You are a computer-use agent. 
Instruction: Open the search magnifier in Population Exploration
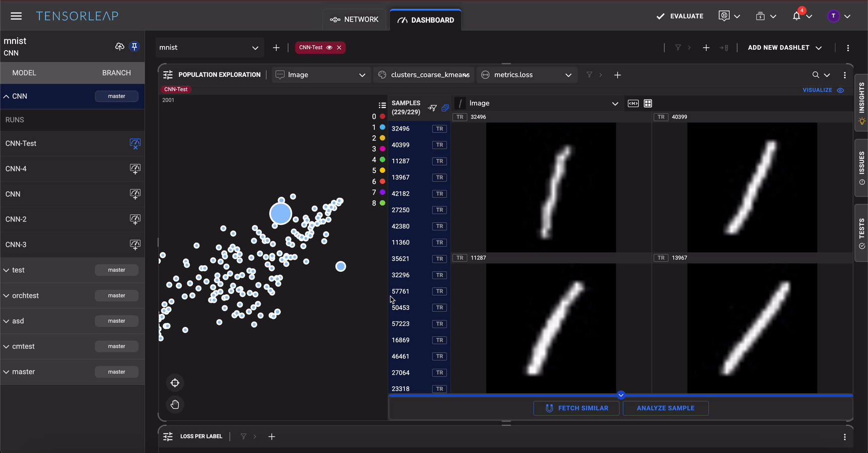816,75
